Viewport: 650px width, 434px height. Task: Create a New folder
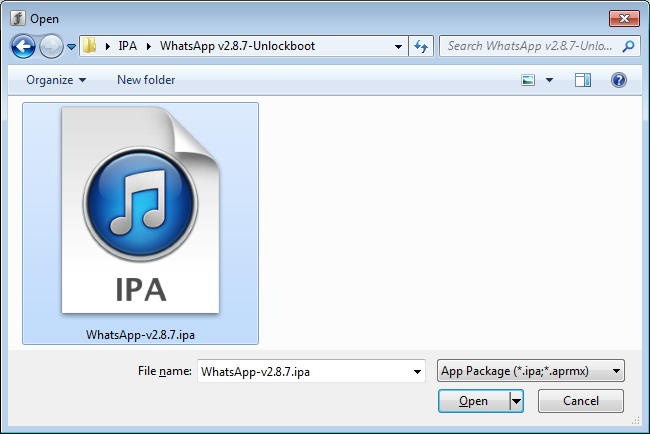(x=146, y=79)
